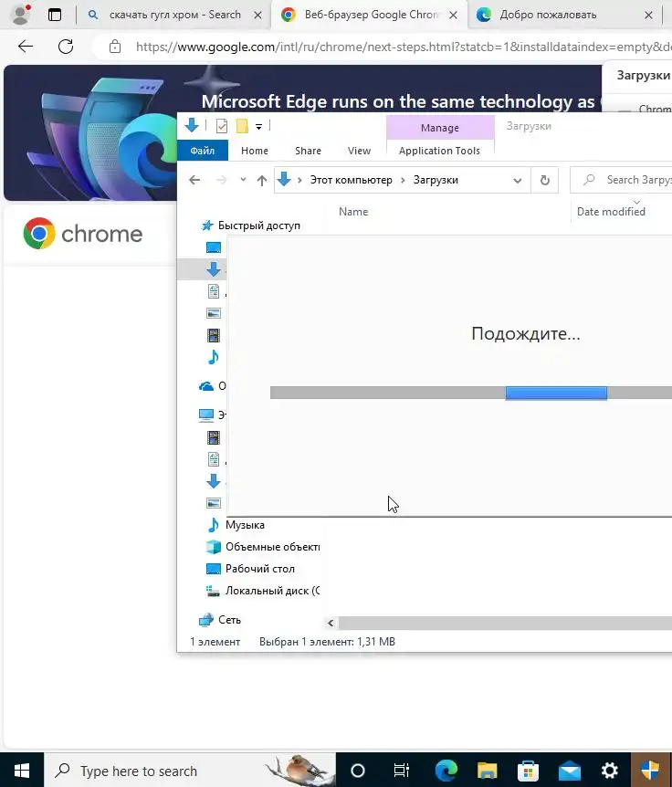Click the Загрузки header in Edge downloads panel
672x787 pixels.
(644, 75)
